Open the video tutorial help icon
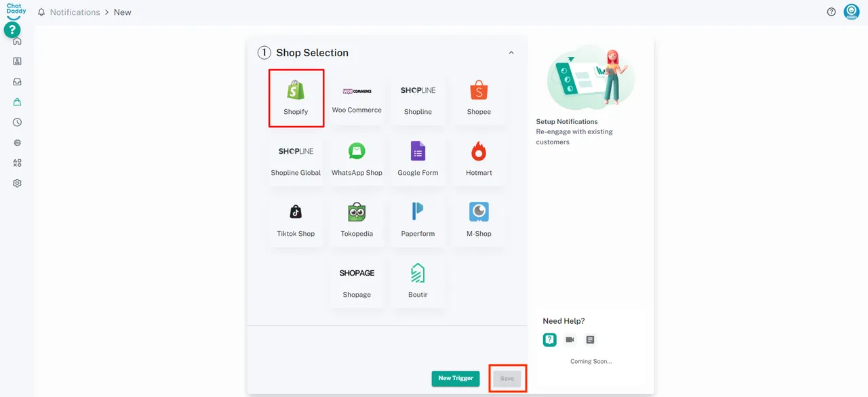 pyautogui.click(x=570, y=339)
